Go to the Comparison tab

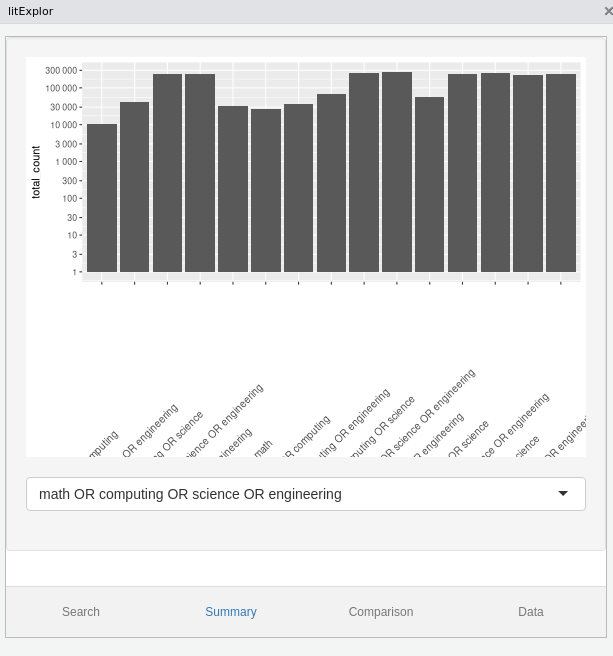point(381,612)
